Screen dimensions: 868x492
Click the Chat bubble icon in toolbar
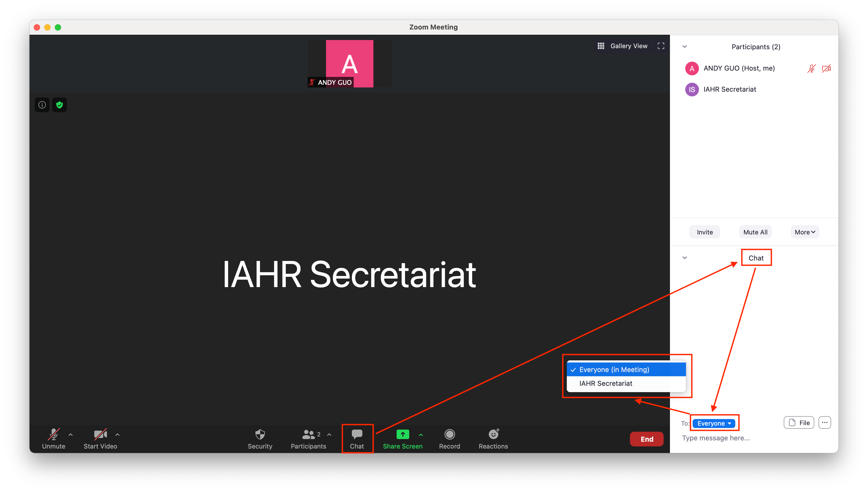pyautogui.click(x=357, y=434)
